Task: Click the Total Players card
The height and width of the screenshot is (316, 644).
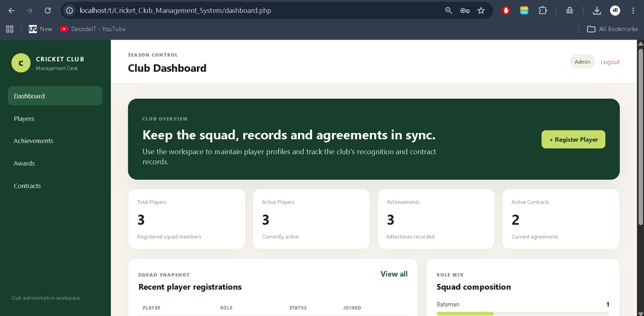Action: pos(187,219)
